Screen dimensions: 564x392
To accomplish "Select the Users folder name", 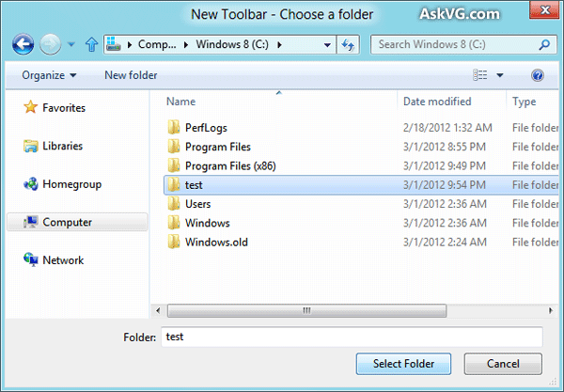I will coord(197,204).
